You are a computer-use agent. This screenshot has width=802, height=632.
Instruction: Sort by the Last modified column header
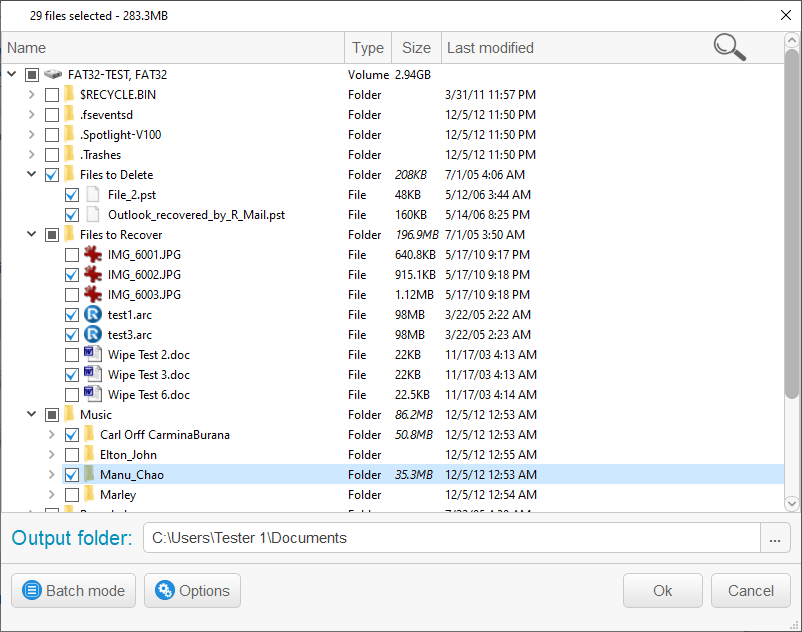click(490, 48)
